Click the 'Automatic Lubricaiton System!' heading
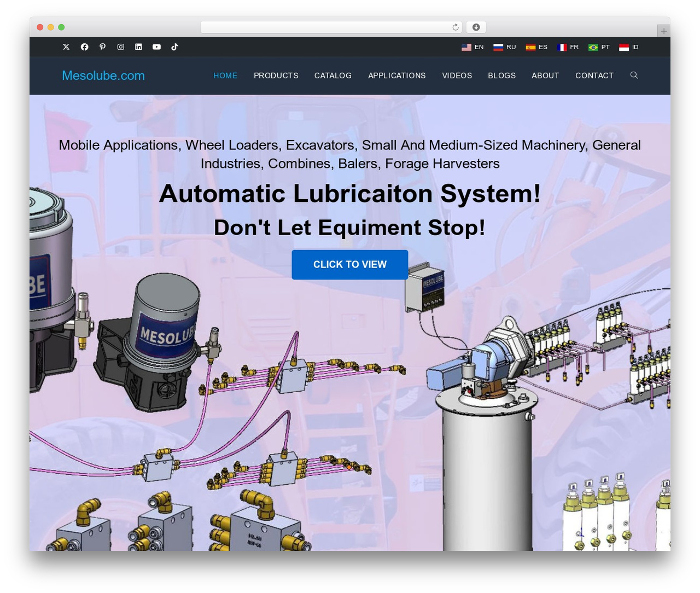Viewport: 700px width, 593px height. (350, 194)
